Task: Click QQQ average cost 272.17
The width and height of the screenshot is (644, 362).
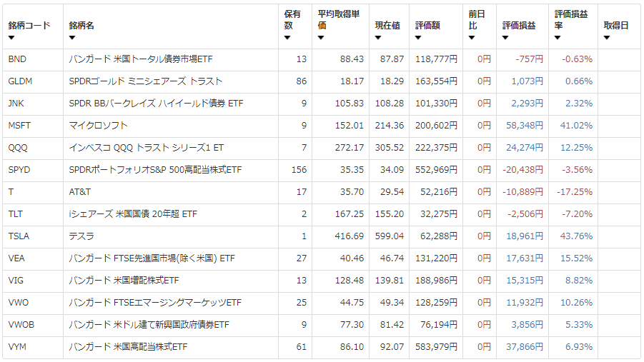Action: pyautogui.click(x=350, y=148)
